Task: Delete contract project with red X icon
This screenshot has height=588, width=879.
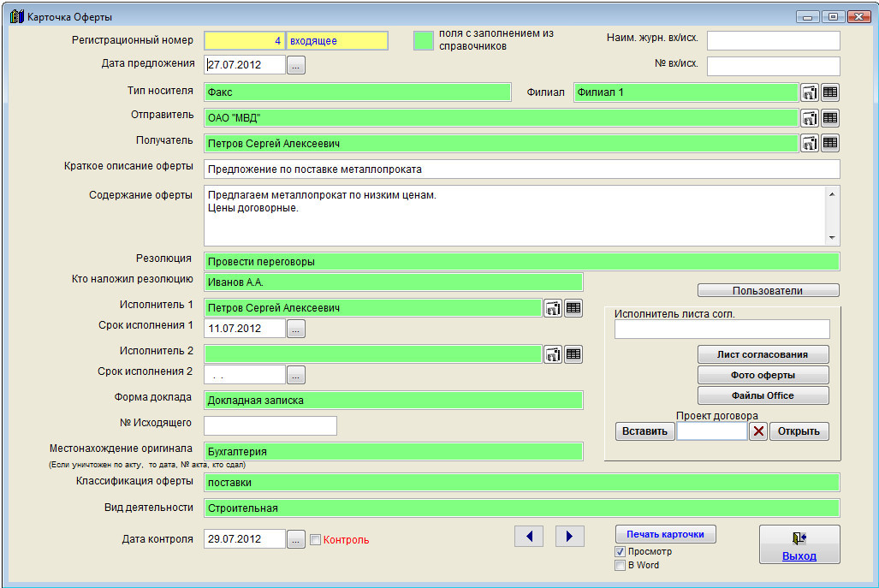Action: coord(758,431)
